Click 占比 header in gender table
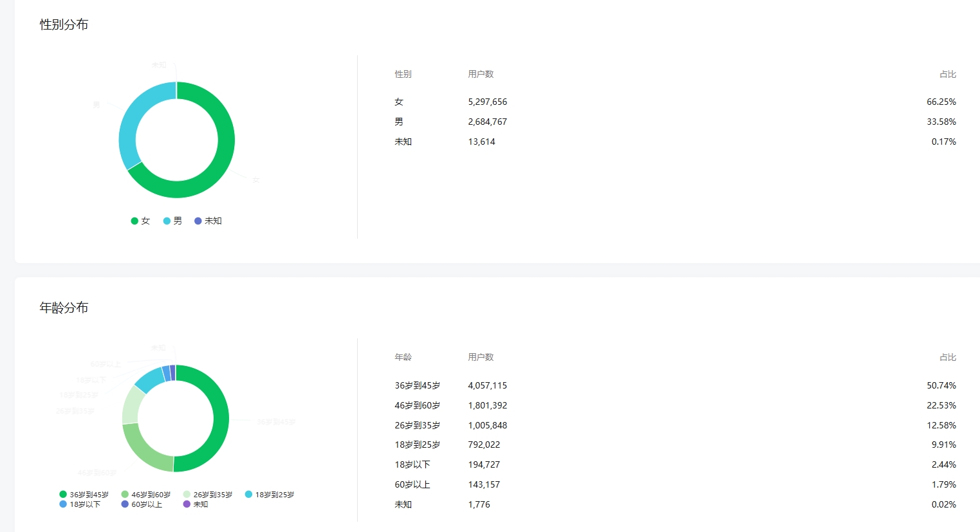Viewport: 980px width, 532px height. coord(948,74)
